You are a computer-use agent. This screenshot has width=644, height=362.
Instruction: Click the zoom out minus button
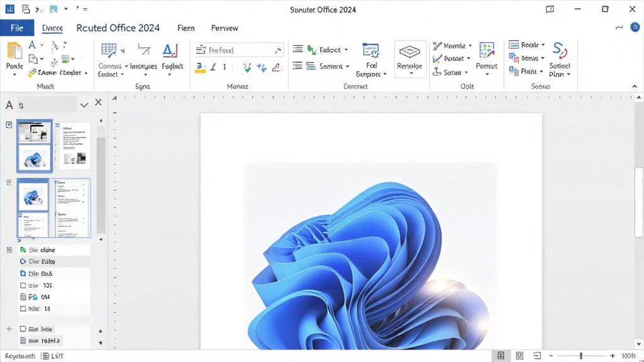coord(551,356)
